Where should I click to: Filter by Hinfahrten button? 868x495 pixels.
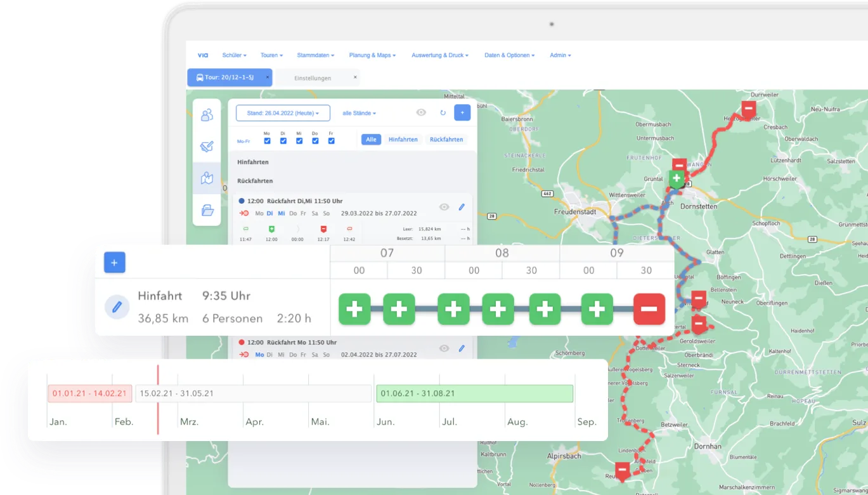click(403, 139)
